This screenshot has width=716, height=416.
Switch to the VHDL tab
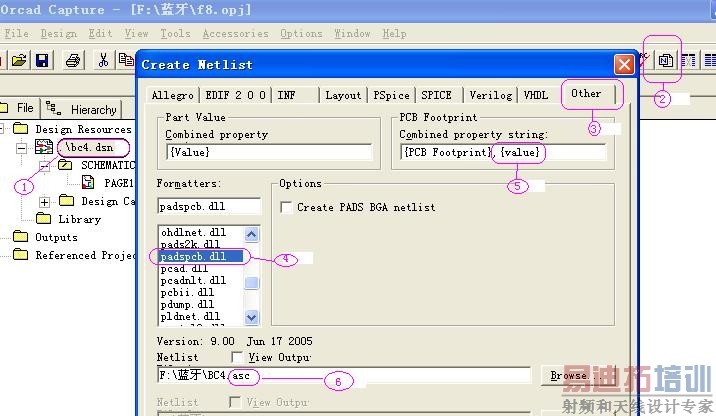coord(536,95)
